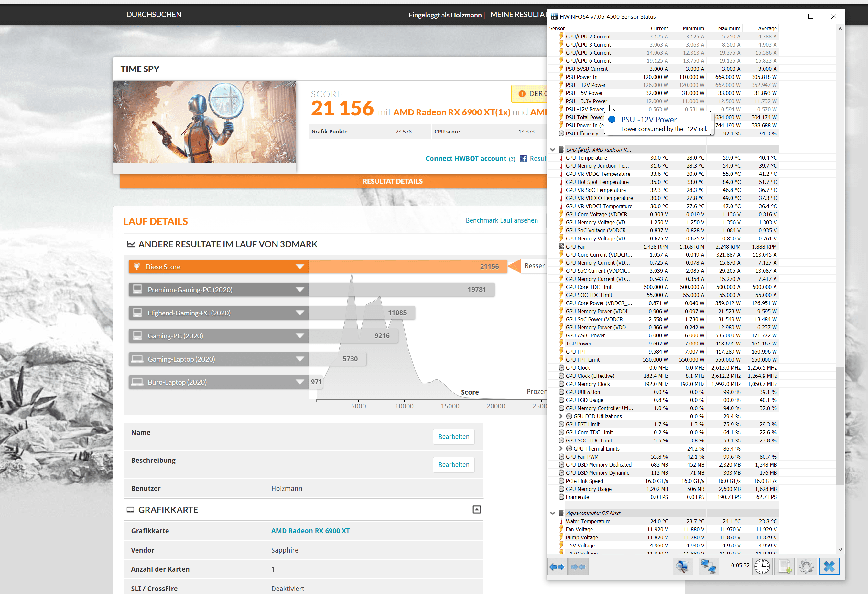Open the Gaming-Laptop (2020) dropdown

click(299, 359)
